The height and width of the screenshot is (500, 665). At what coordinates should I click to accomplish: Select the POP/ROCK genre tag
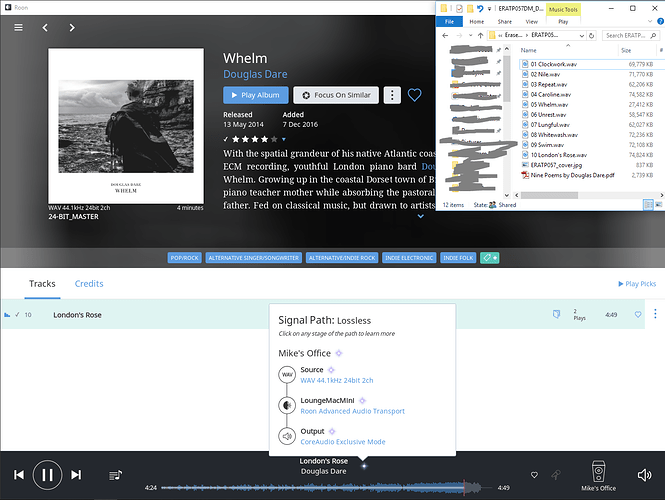[184, 258]
